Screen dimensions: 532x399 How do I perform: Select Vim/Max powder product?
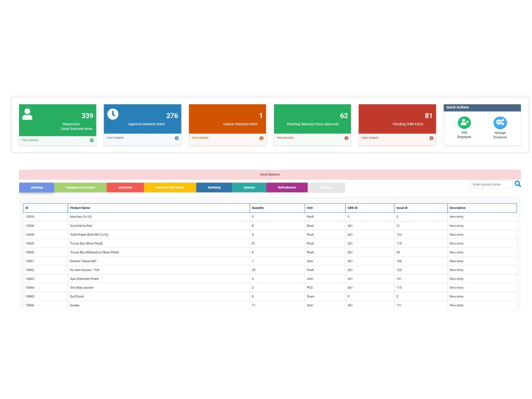pyautogui.click(x=82, y=287)
